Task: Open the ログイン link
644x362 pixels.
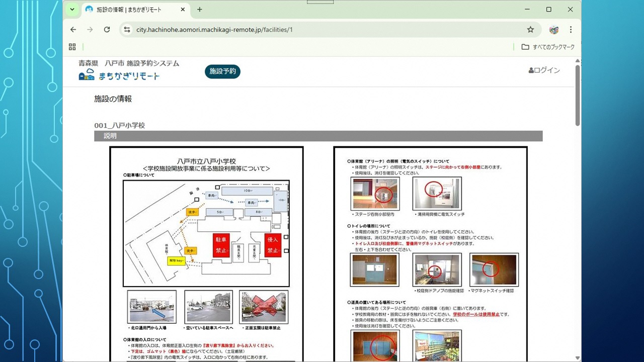Action: [544, 70]
